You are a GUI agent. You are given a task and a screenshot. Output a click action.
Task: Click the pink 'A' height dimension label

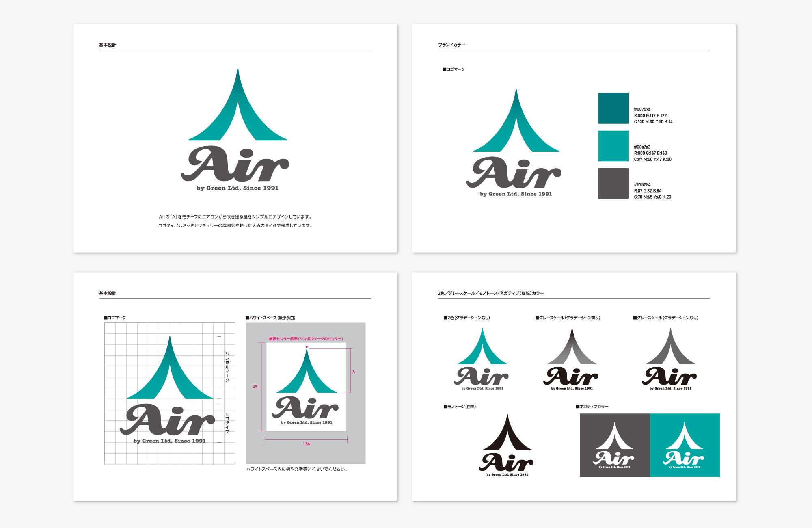pyautogui.click(x=354, y=372)
